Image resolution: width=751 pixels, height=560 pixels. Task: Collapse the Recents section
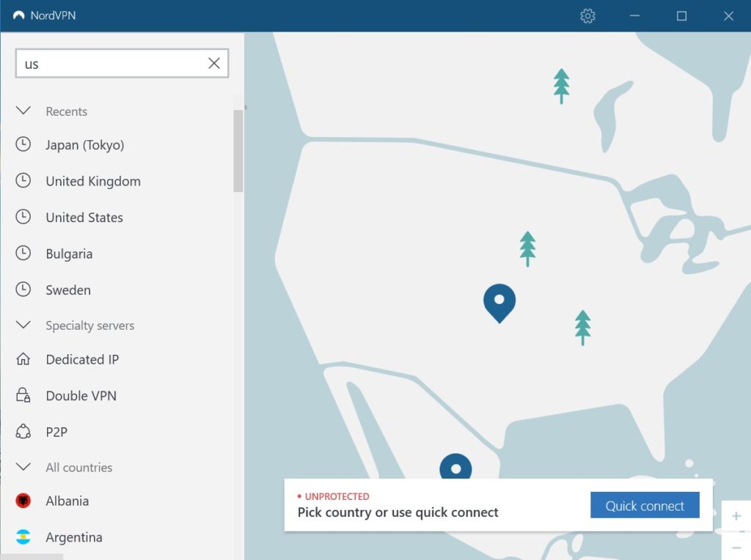click(23, 111)
